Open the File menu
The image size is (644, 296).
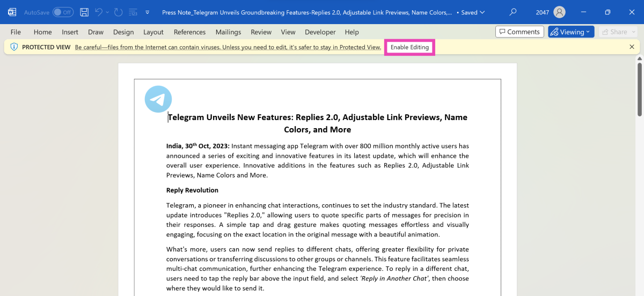[x=16, y=32]
